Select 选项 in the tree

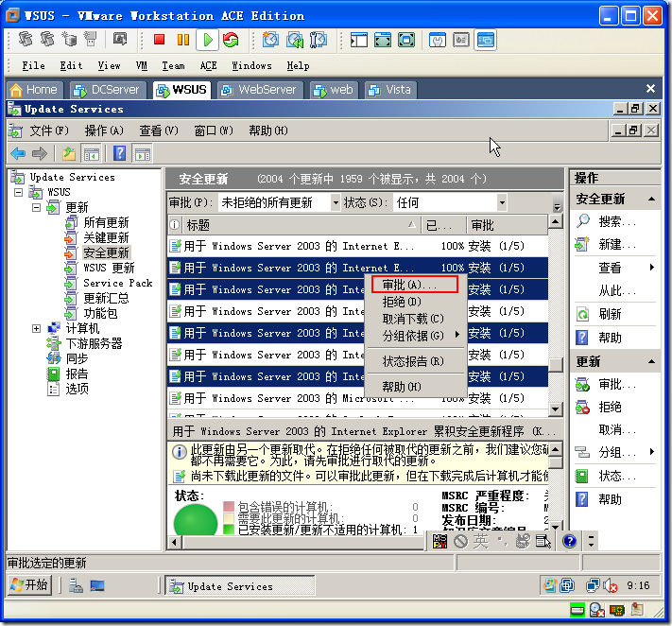tap(77, 389)
